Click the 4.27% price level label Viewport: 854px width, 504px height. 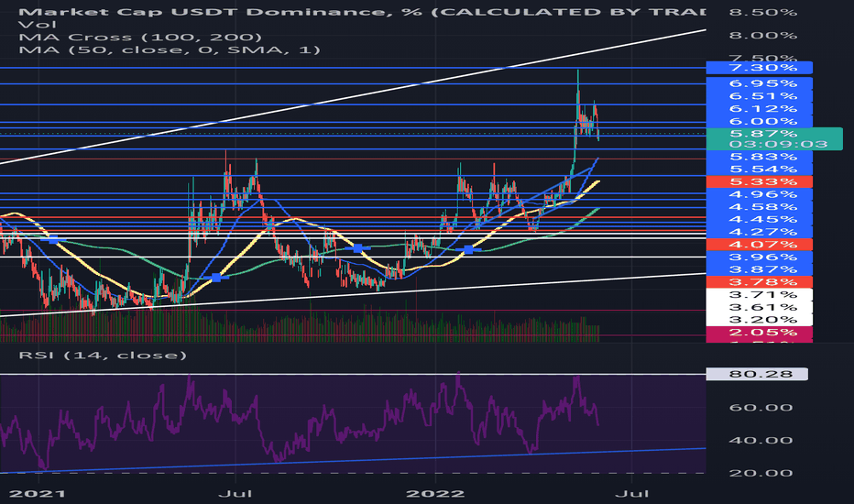[x=760, y=232]
